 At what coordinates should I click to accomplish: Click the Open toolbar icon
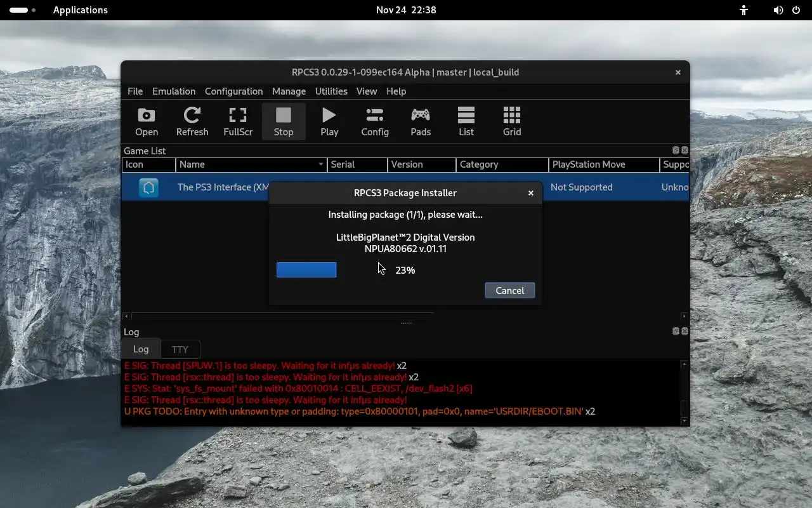(147, 122)
